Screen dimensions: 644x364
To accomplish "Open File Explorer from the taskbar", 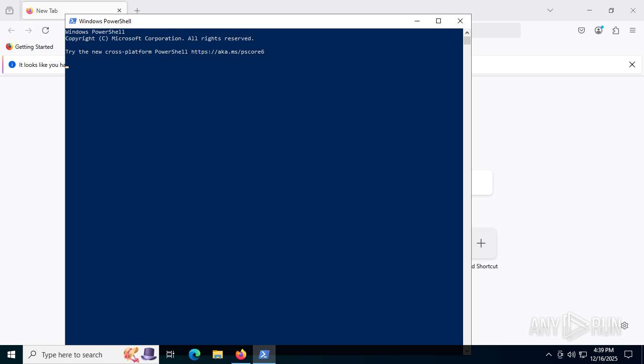I will point(218,355).
